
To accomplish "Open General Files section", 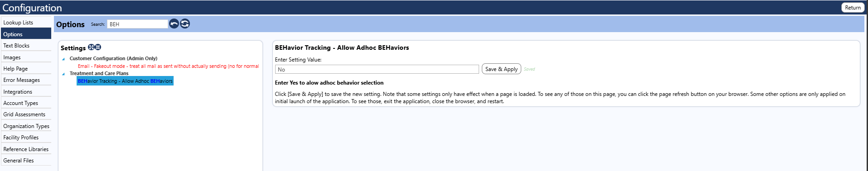I will (x=26, y=161).
